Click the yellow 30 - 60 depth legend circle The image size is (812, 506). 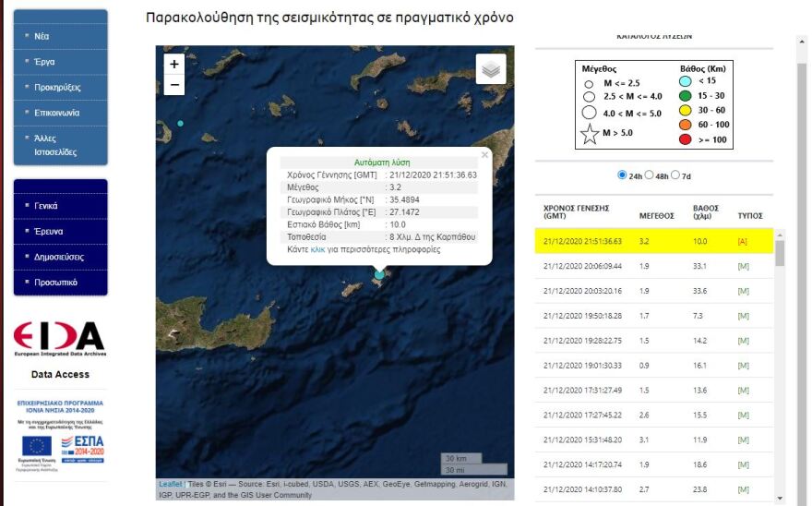point(685,110)
